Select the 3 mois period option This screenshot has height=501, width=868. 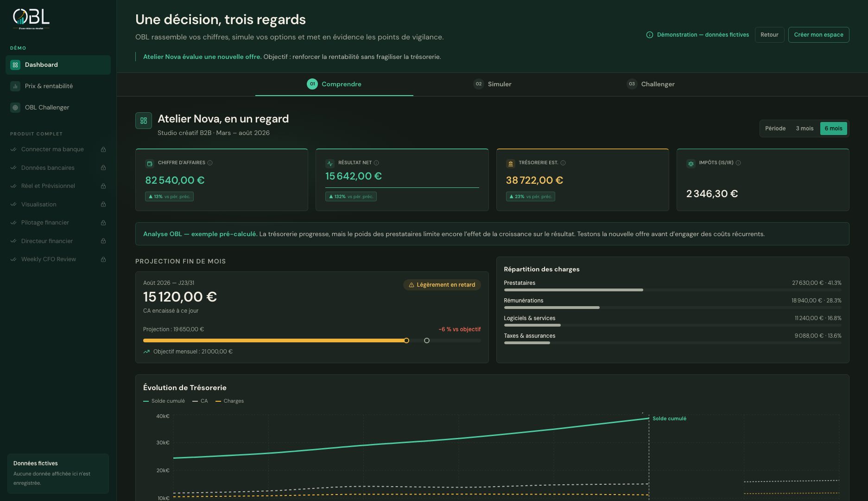[x=805, y=128]
